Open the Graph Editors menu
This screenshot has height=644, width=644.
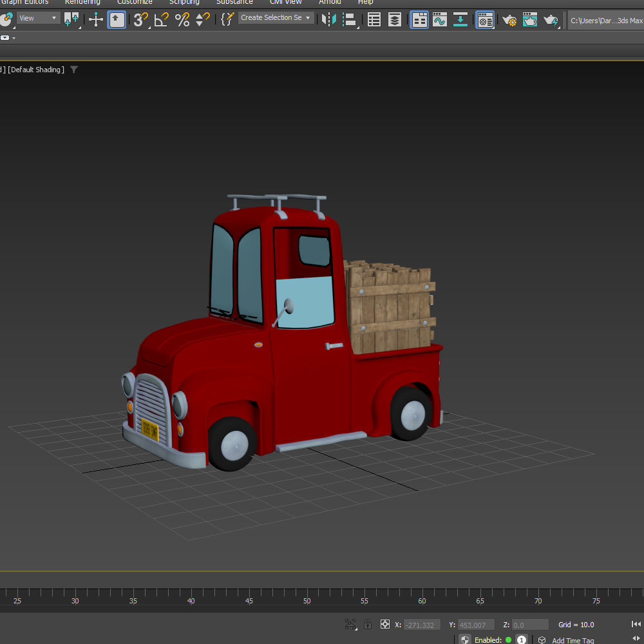pyautogui.click(x=24, y=2)
